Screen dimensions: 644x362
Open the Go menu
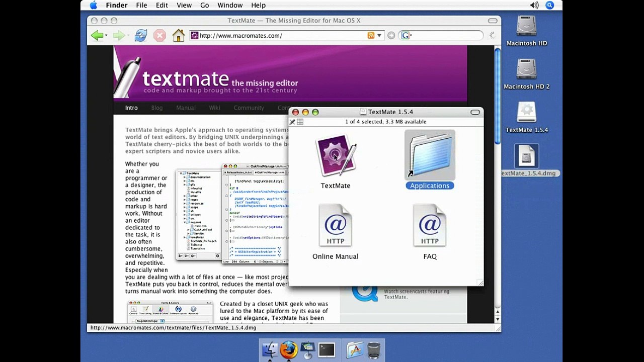coord(204,5)
